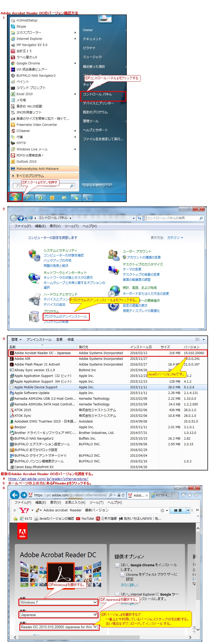Open Reader DC version dropdown
This screenshot has height=644, width=209.
pos(59,627)
